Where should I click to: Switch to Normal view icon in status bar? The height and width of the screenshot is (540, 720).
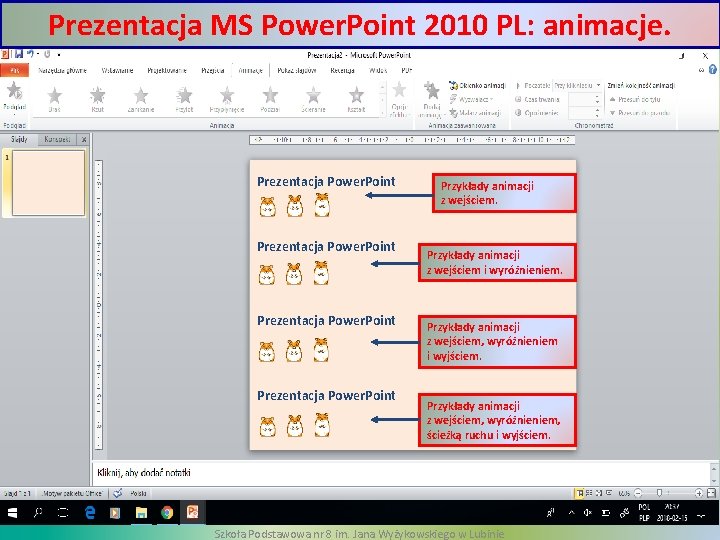[580, 493]
